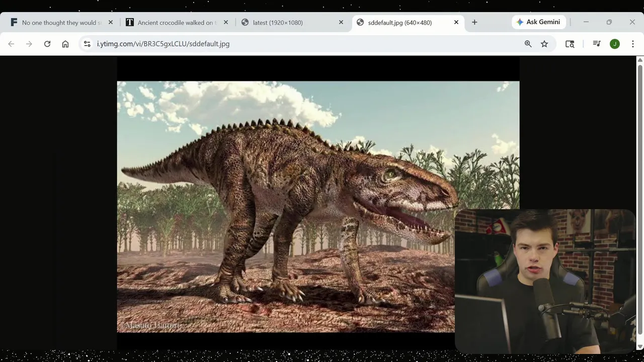
Task: Switch to 'No one thought they would' tab
Action: click(x=62, y=22)
